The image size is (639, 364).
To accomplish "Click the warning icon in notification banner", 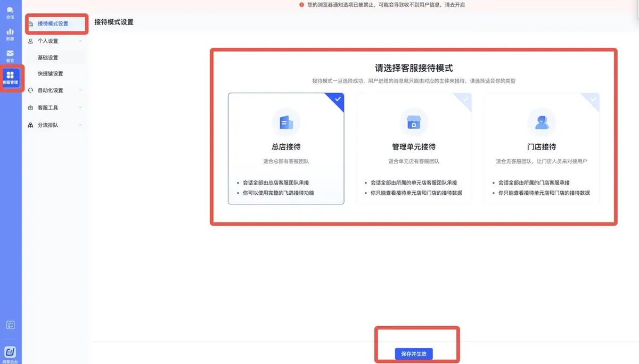I will tap(301, 5).
